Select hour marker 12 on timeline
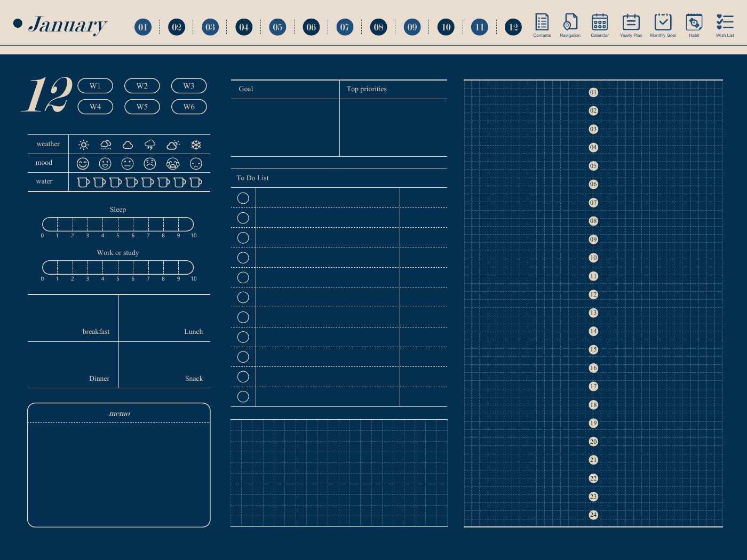This screenshot has width=747, height=560. pos(593,294)
